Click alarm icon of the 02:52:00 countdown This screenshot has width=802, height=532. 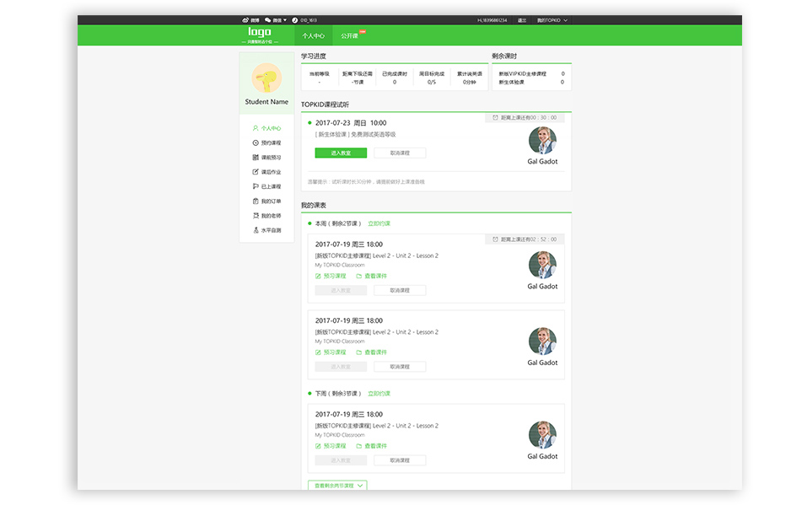495,239
